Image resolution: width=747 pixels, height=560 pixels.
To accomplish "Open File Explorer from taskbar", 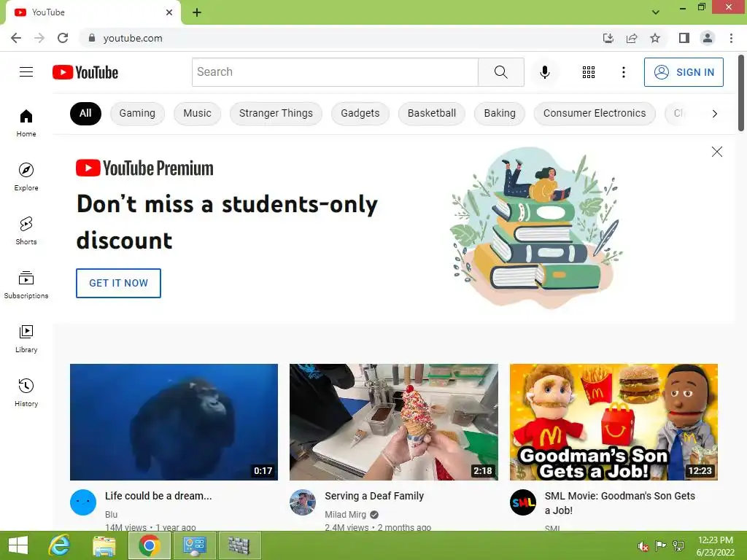I will [104, 545].
